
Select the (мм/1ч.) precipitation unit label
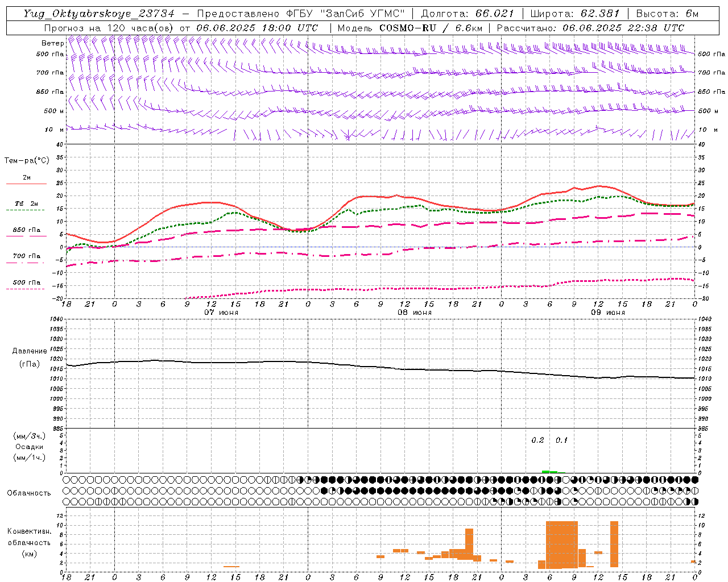[x=30, y=458]
